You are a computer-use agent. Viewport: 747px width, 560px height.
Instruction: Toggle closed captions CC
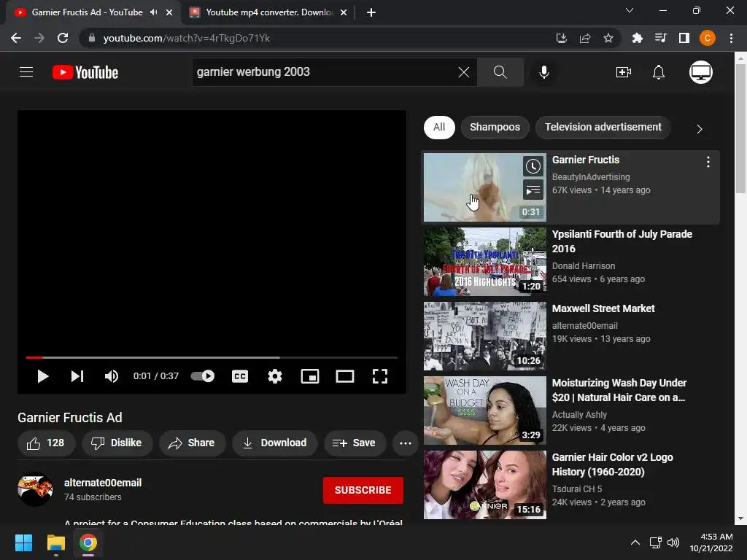[x=239, y=376]
